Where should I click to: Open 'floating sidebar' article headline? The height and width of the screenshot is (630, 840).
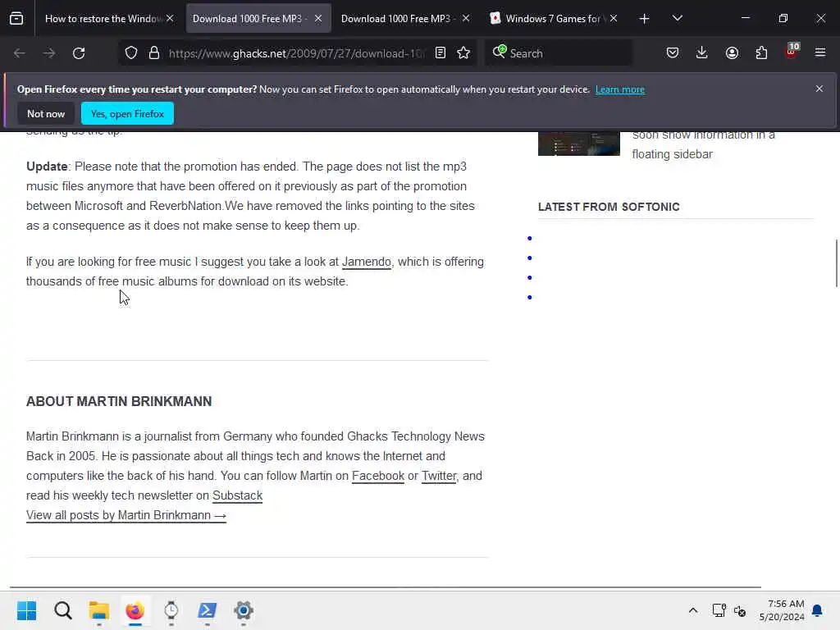[703, 144]
